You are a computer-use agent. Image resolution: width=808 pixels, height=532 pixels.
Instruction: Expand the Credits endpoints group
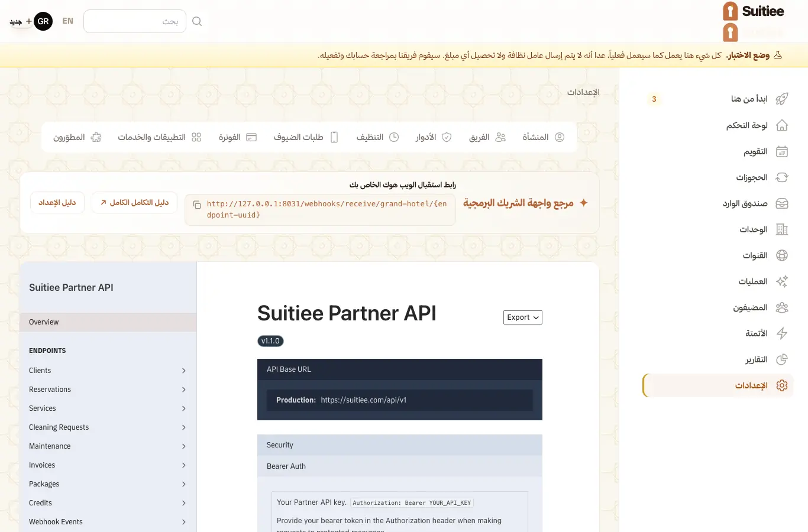tap(108, 503)
